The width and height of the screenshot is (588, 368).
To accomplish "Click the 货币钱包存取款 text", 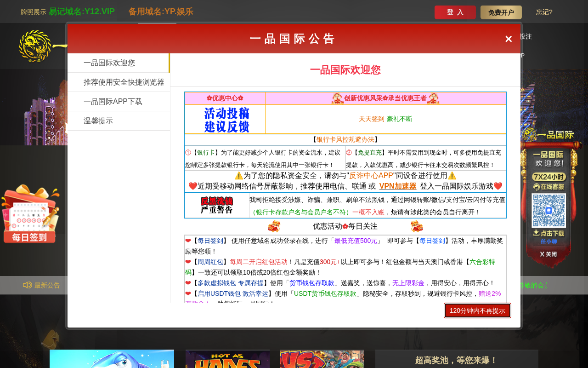I will pos(312,283).
